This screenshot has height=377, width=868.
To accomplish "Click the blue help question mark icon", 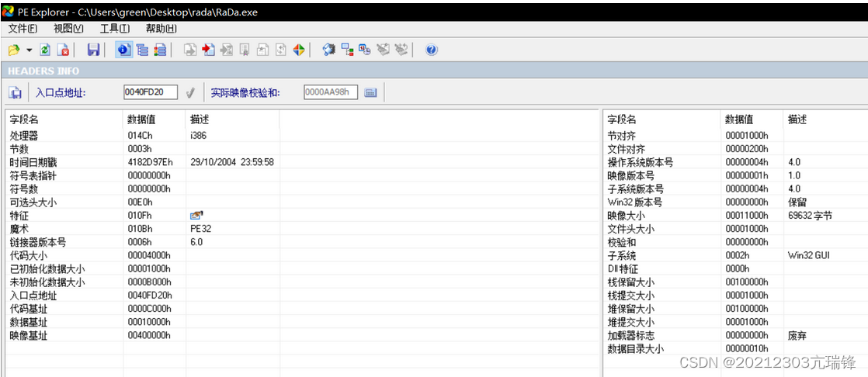I will (x=432, y=50).
